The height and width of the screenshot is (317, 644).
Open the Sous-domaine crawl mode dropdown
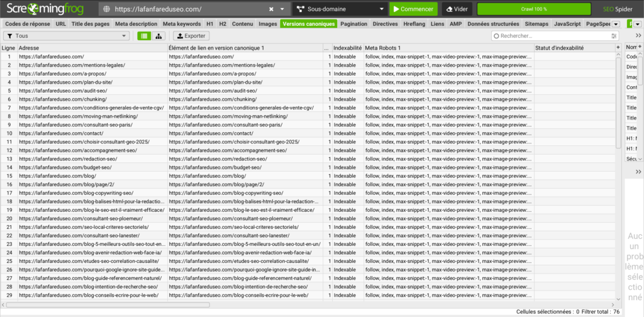[339, 9]
